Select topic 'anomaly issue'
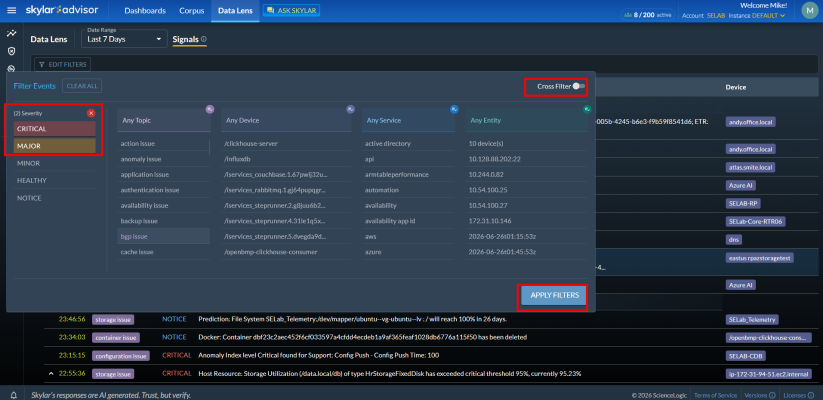This screenshot has width=823, height=400. click(x=164, y=159)
